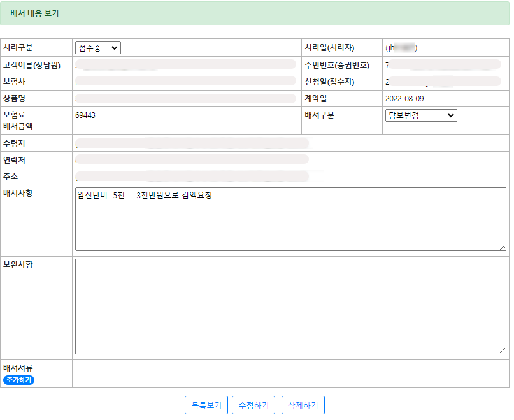The height and width of the screenshot is (420, 514).
Task: Click the 주소 value field
Action: pyautogui.click(x=191, y=176)
